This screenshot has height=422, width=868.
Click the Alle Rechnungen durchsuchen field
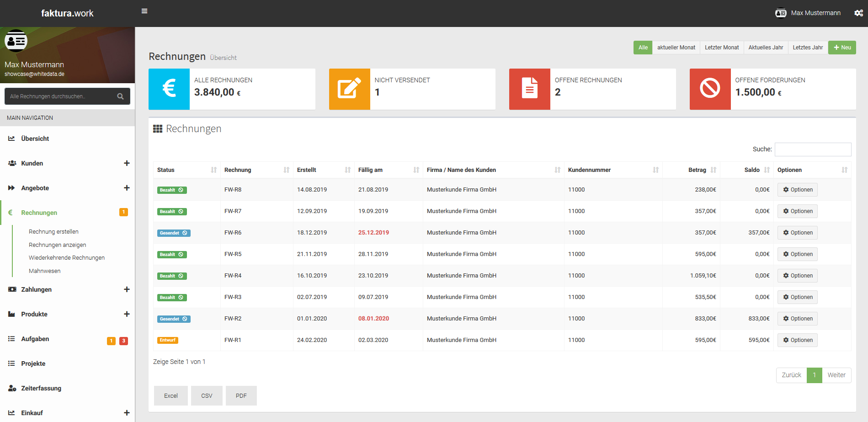(62, 96)
